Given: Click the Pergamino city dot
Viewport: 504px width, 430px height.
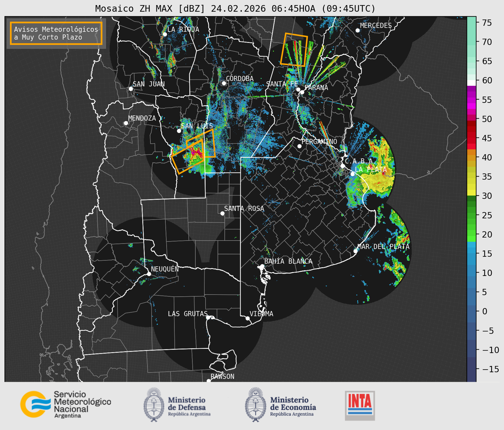Looking at the screenshot, I should tap(299, 146).
